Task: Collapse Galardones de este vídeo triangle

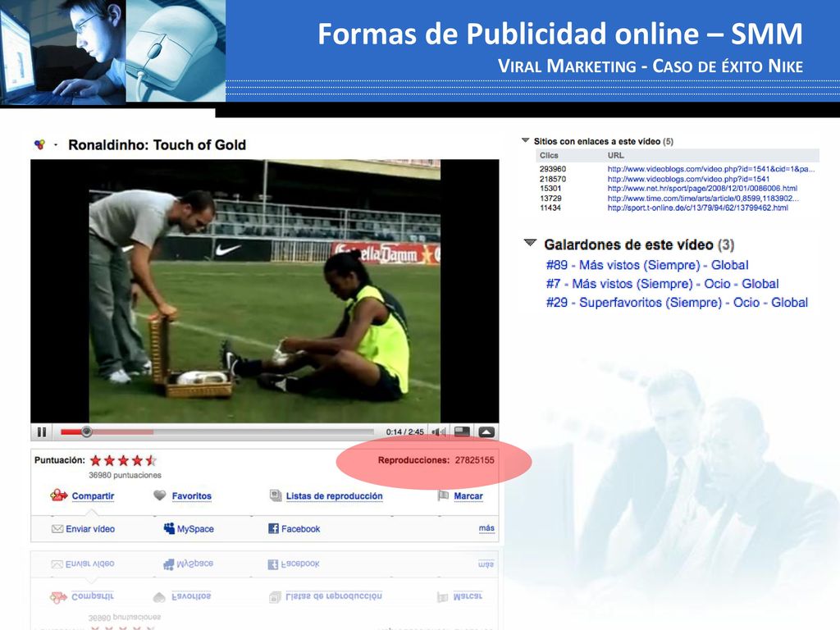Action: 530,243
